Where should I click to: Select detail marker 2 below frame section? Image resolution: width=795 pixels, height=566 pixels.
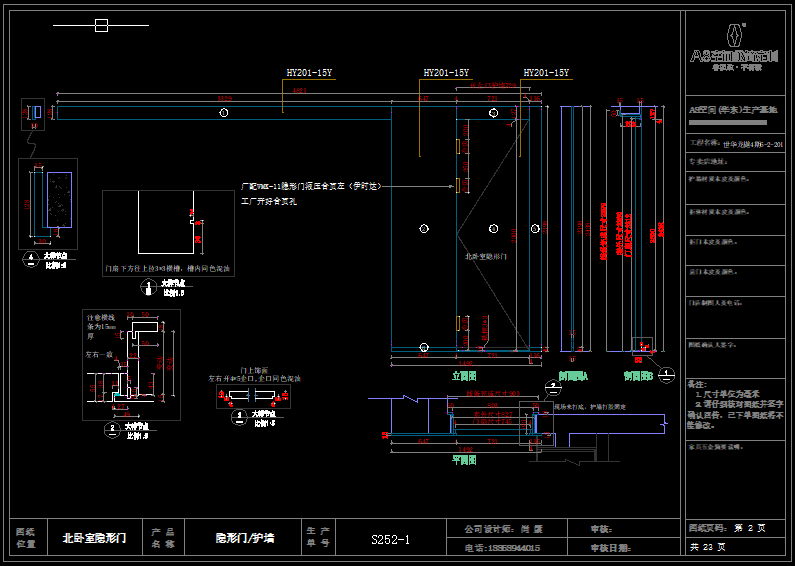coord(113,429)
